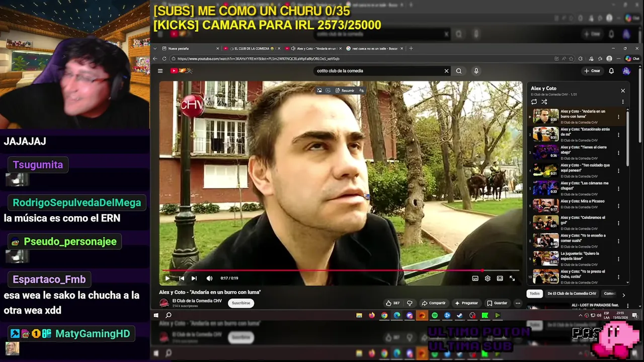Click Resumir on the video overlay

[x=345, y=90]
